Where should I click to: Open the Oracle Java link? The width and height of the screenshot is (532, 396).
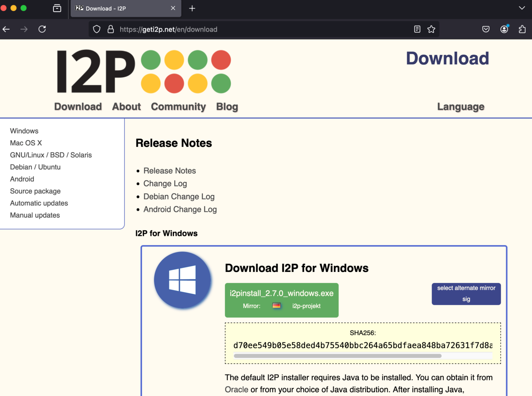(236, 389)
